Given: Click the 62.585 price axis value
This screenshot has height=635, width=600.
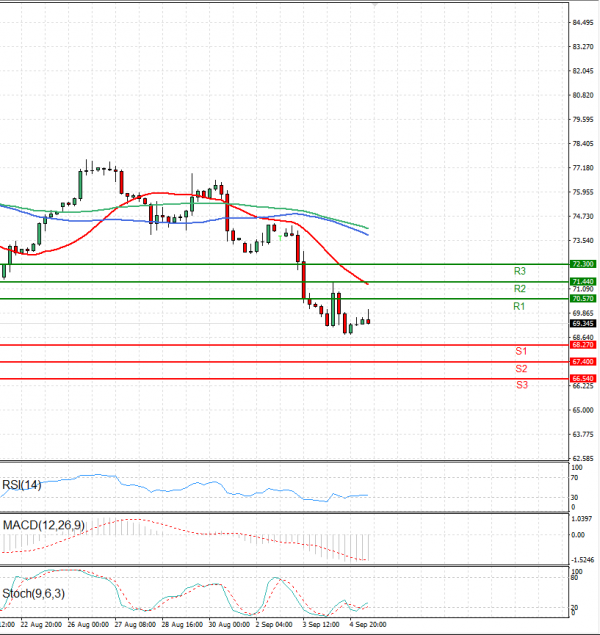Looking at the screenshot, I should 583,458.
